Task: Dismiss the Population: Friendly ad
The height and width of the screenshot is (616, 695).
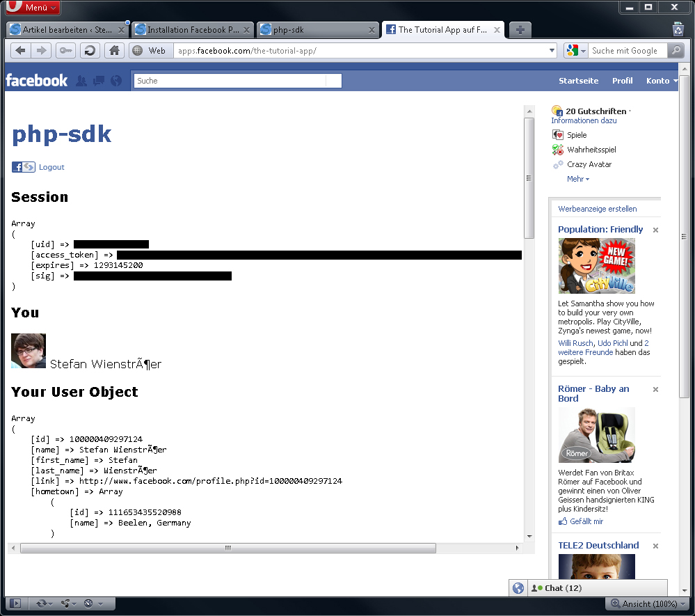Action: [x=655, y=230]
